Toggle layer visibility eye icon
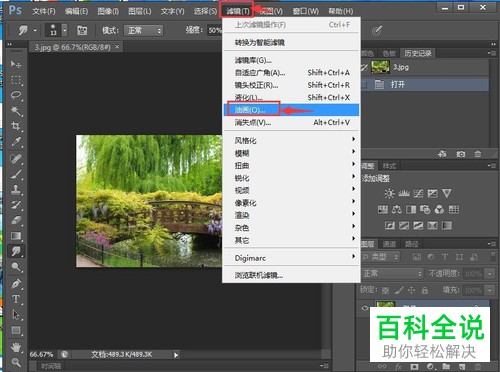Image resolution: width=500 pixels, height=372 pixels. [x=365, y=308]
